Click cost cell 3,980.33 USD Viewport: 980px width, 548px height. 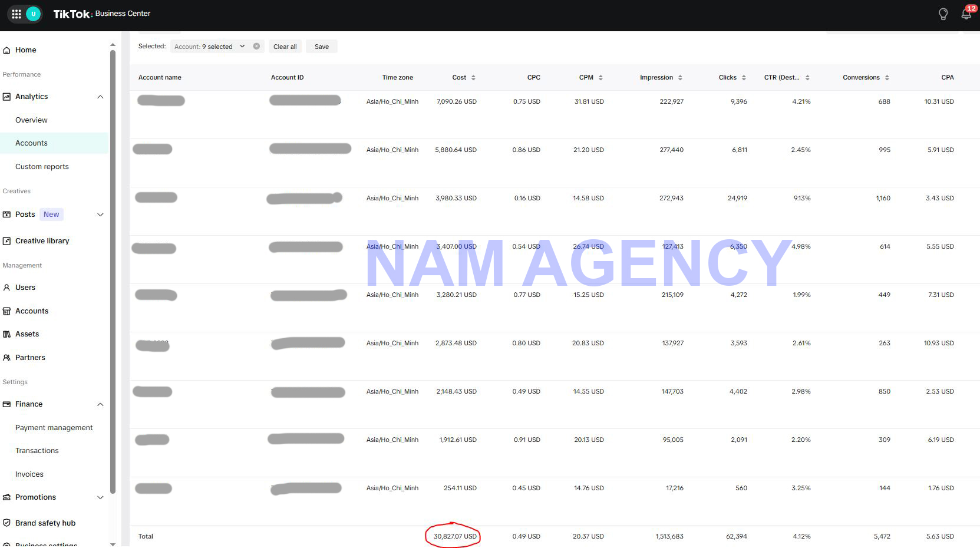(x=456, y=199)
